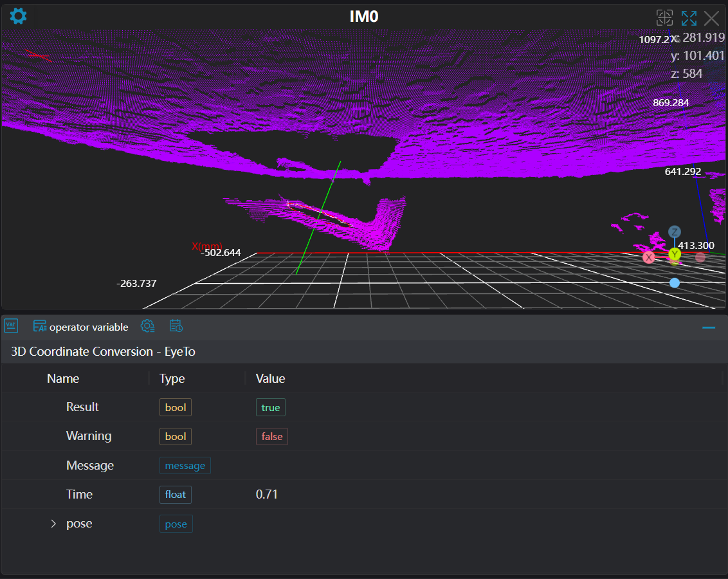Select the Time row value 0.71

266,494
